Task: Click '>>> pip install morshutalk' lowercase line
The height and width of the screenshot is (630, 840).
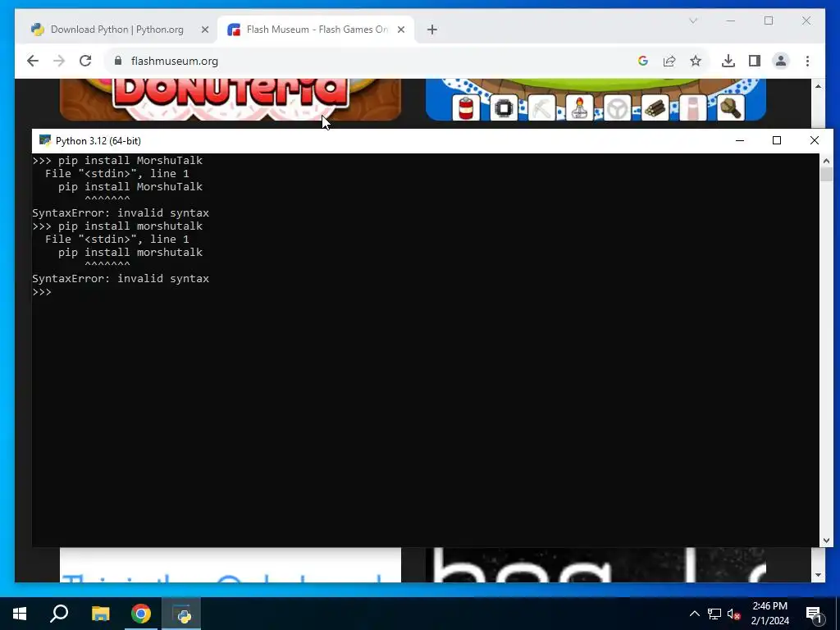Action: [x=117, y=226]
